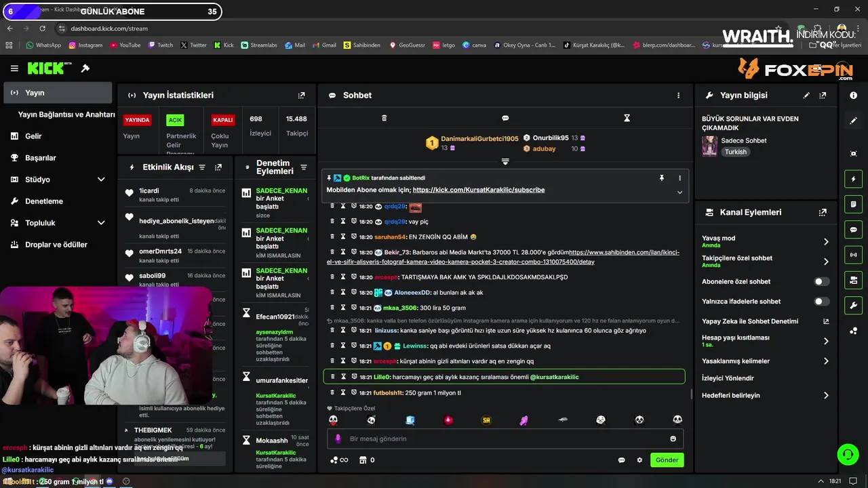
Task: Click the chat bubble icon beside the gear
Action: point(621,460)
